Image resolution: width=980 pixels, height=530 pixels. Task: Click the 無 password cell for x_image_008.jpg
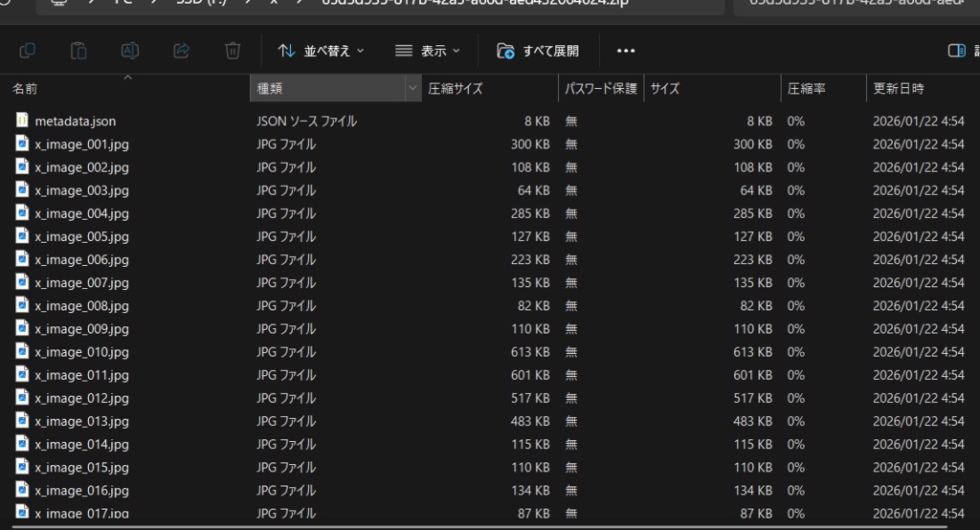[571, 306]
